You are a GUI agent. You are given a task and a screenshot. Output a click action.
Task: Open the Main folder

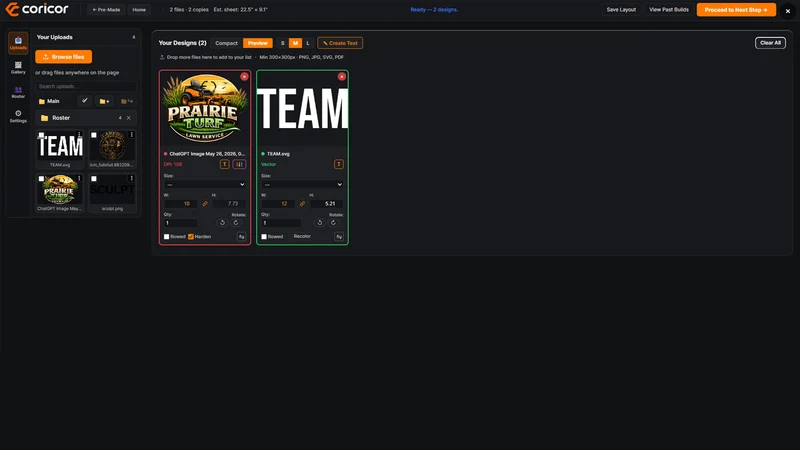click(x=49, y=101)
